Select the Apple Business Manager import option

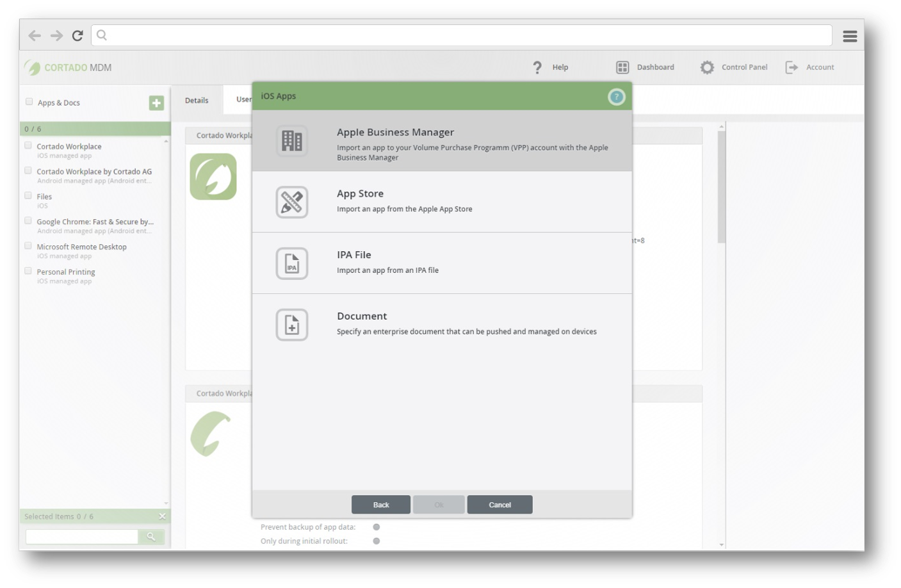tap(442, 142)
